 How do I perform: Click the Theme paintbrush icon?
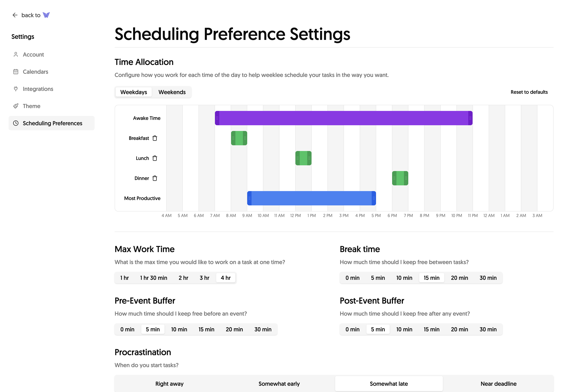(16, 106)
